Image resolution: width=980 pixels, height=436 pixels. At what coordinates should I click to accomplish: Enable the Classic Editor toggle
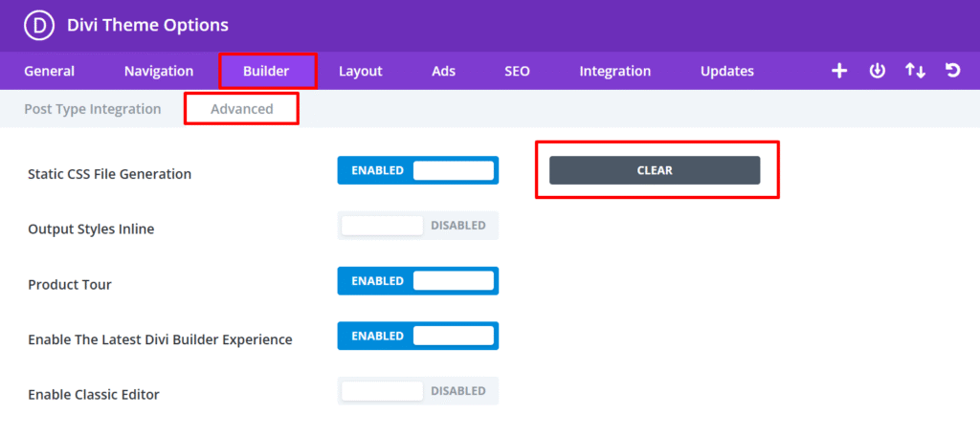click(418, 391)
